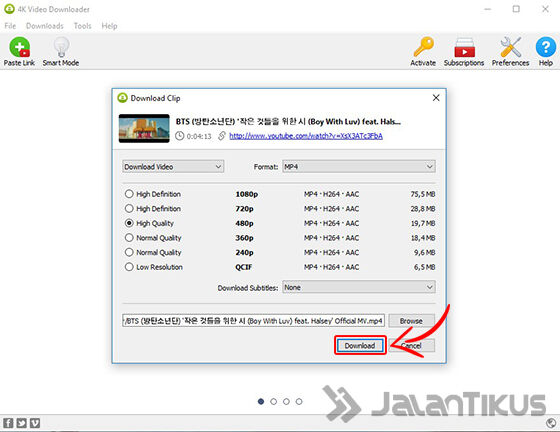Open the Vimeo icon in status bar
Screen dimensions: 560x432
(35, 423)
